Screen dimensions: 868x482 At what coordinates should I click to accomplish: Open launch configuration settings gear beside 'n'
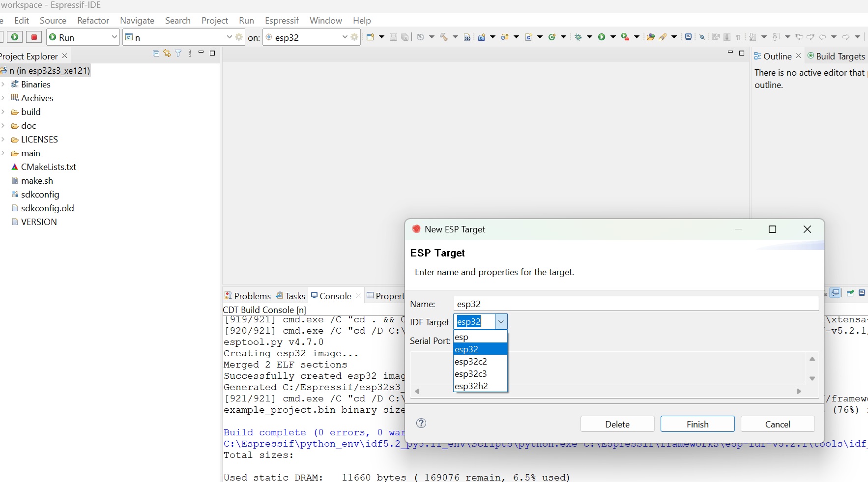[x=239, y=37]
